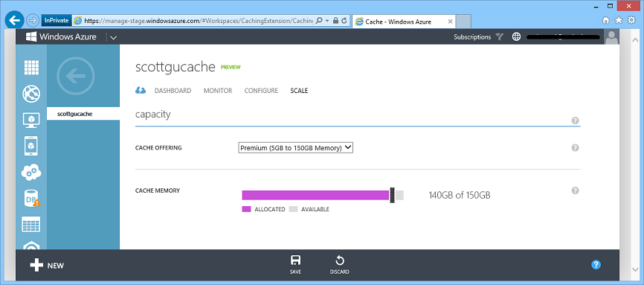This screenshot has width=644, height=285.
Task: Refresh the page with reload icon
Action: (344, 21)
